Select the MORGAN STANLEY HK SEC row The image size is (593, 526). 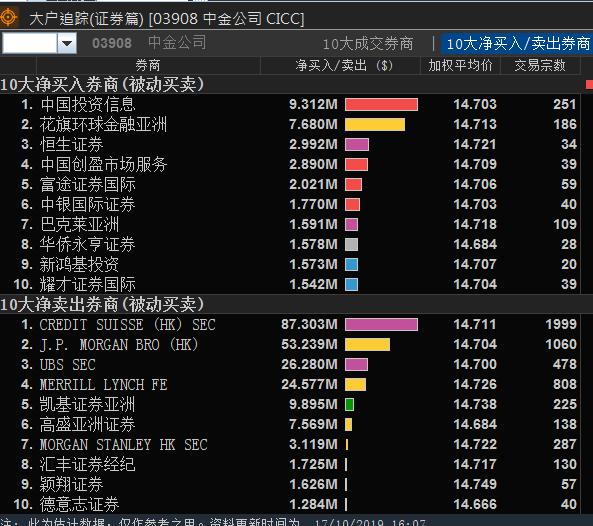[x=290, y=444]
